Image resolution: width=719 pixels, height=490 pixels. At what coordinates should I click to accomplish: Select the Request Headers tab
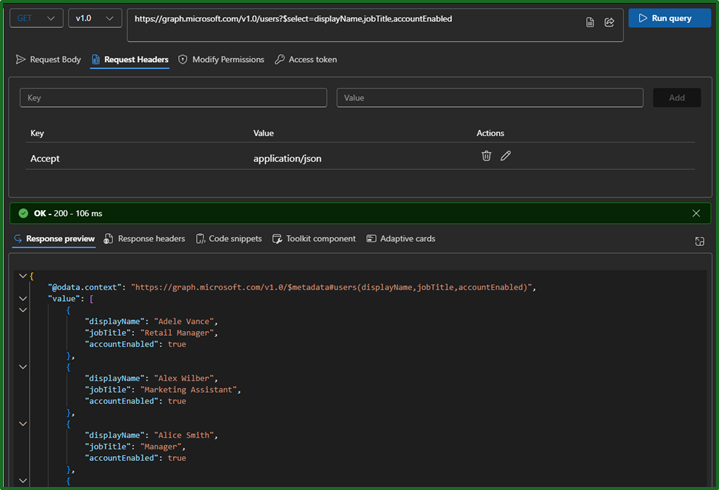[130, 60]
